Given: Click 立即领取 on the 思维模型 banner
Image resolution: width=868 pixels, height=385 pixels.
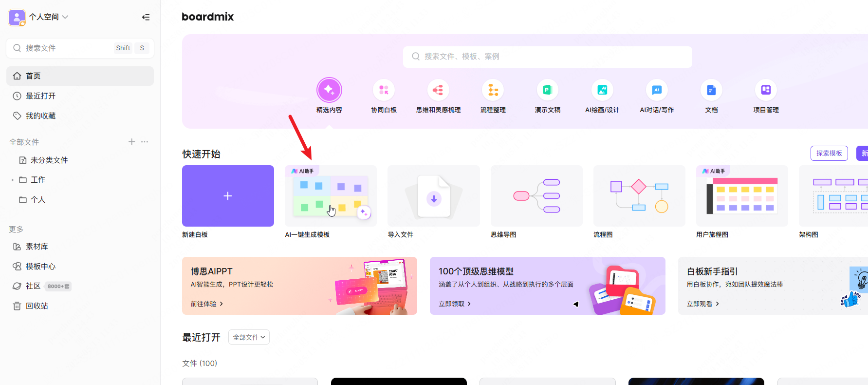Looking at the screenshot, I should [x=455, y=304].
